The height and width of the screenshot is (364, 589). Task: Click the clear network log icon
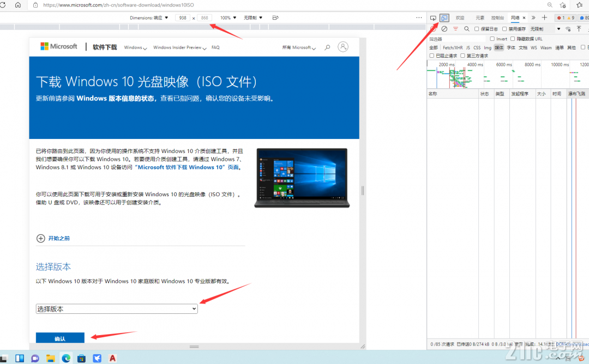click(444, 29)
